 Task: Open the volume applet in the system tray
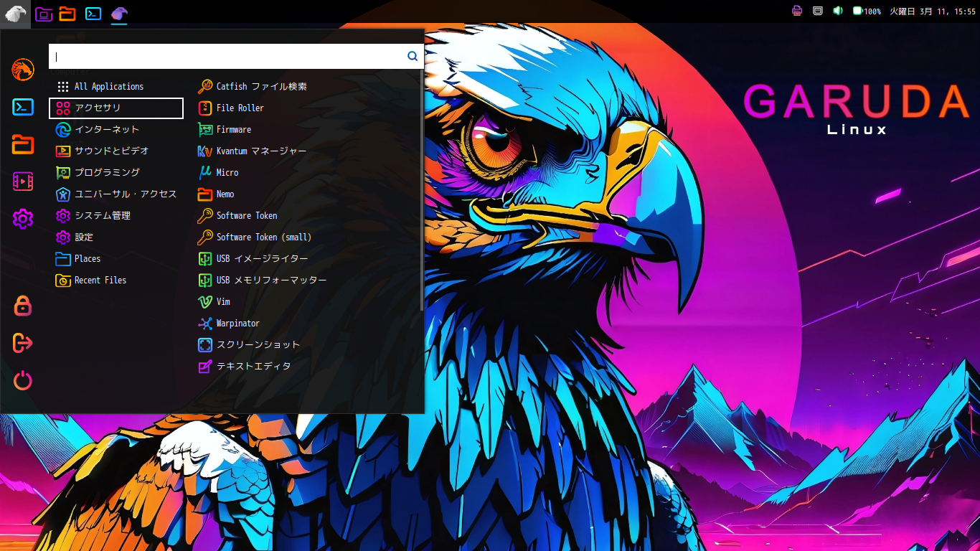click(x=837, y=11)
